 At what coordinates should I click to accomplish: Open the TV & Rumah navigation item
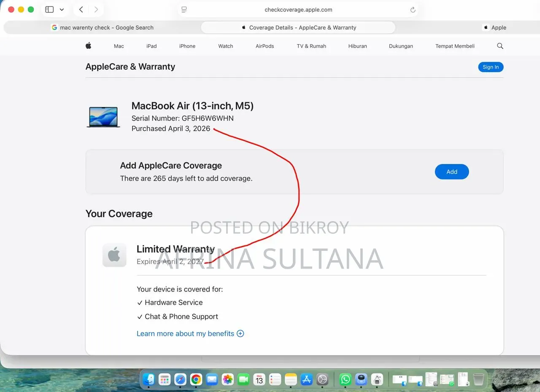[x=311, y=46]
